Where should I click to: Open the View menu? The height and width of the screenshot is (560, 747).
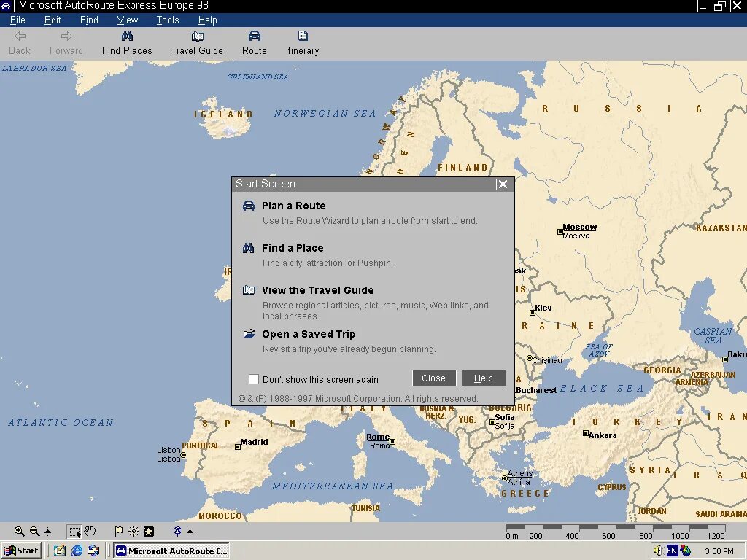(x=127, y=20)
